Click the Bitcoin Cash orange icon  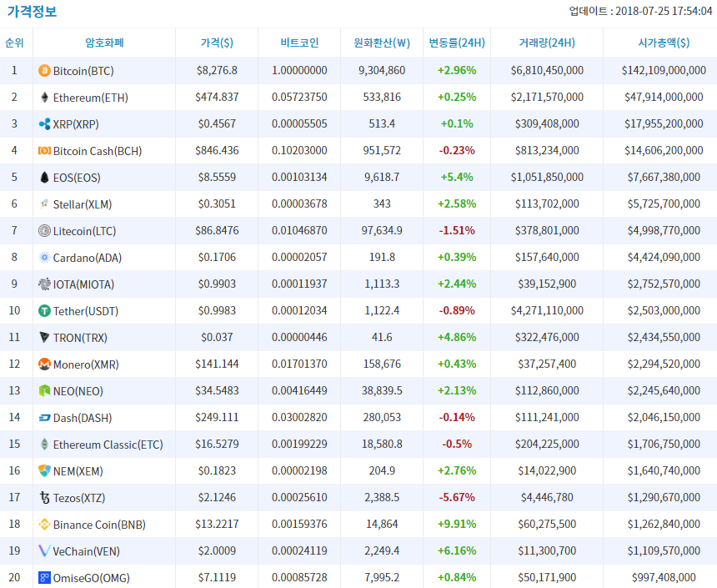pyautogui.click(x=44, y=151)
